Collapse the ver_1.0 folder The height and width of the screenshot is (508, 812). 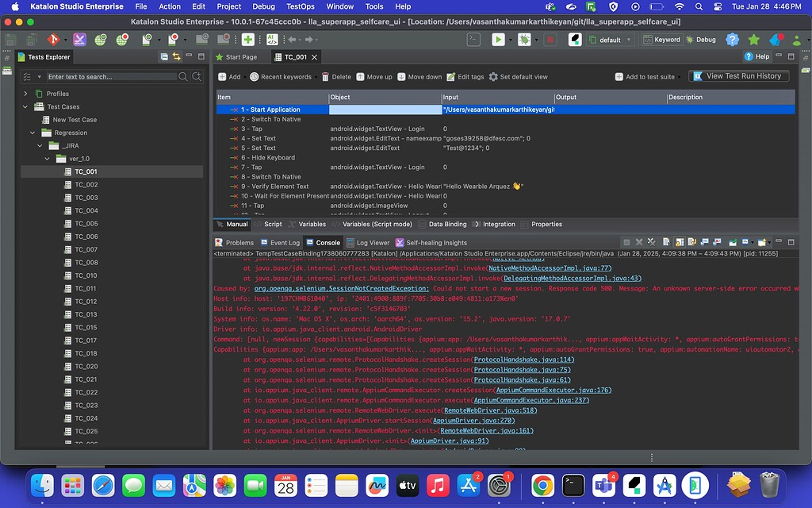pyautogui.click(x=48, y=158)
